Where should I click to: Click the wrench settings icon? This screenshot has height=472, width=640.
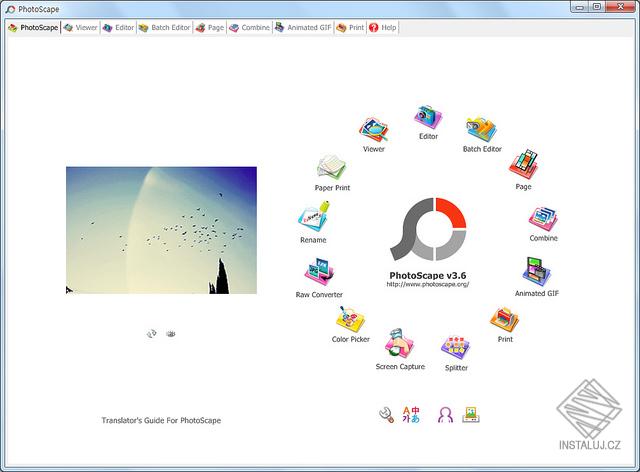coord(386,415)
